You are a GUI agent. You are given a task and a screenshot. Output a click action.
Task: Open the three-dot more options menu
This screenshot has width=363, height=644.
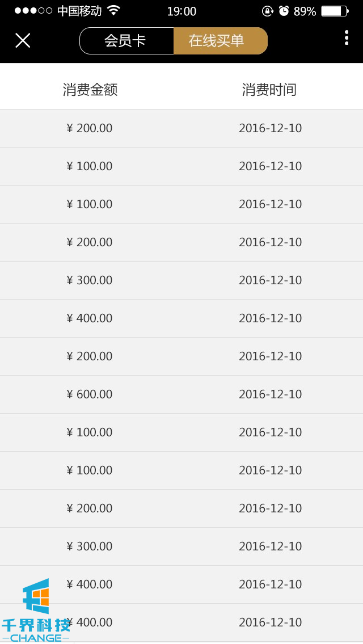(346, 38)
